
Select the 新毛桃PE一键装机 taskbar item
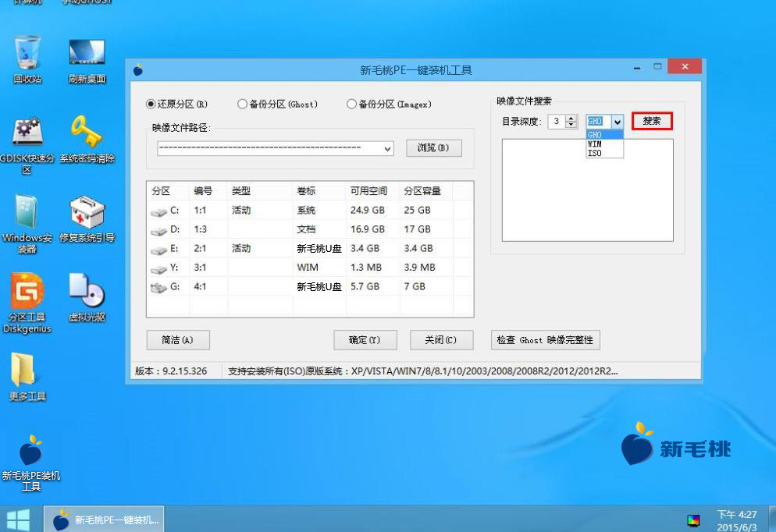104,520
